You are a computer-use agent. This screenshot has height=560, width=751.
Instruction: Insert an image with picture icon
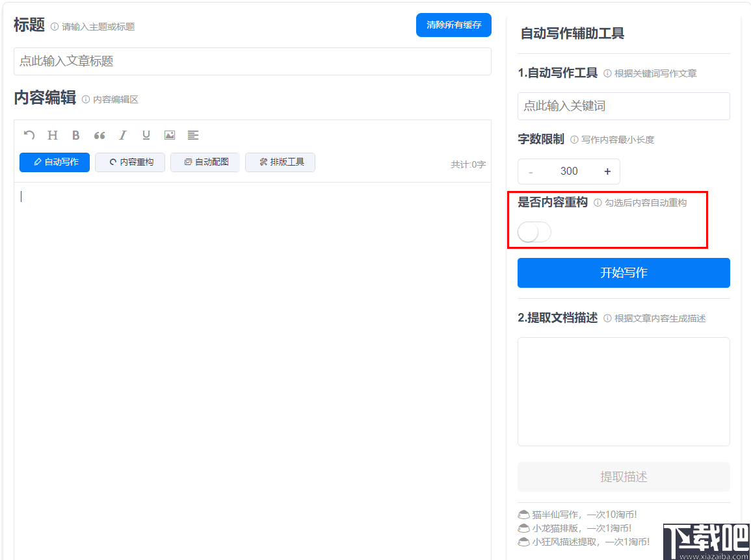click(170, 136)
